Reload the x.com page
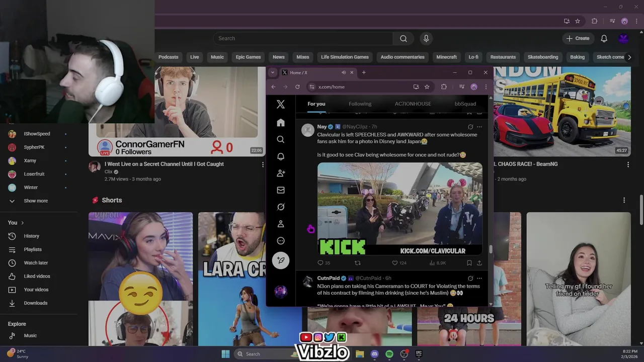The height and width of the screenshot is (362, 644). (297, 87)
